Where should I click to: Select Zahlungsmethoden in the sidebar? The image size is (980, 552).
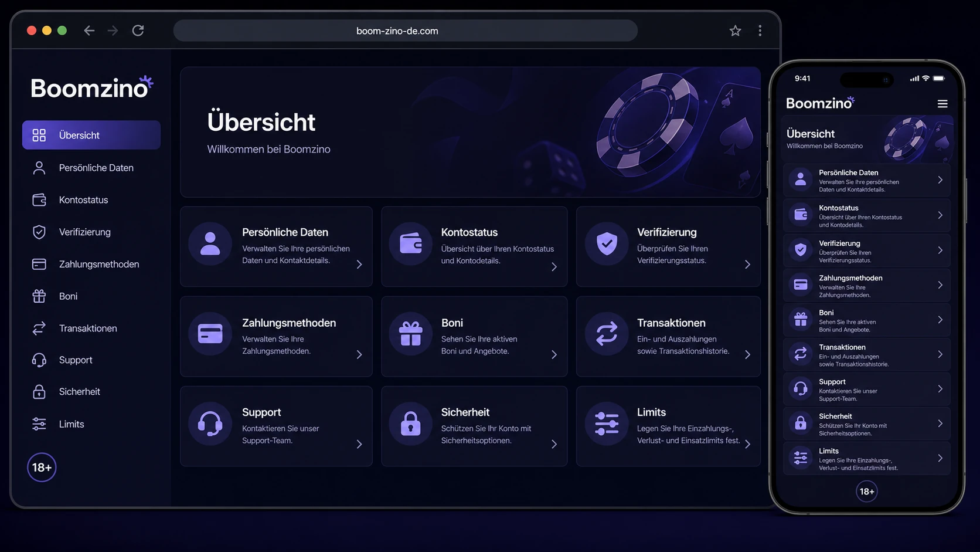(x=91, y=264)
